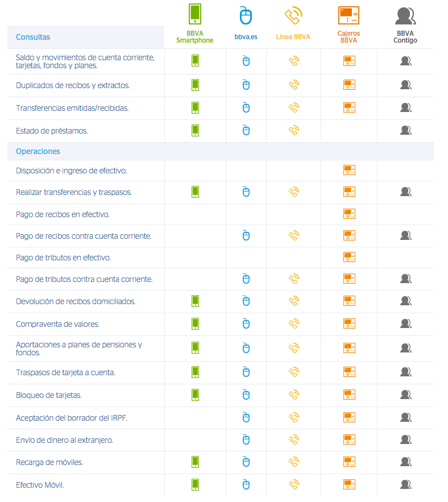Click Contigo icon in Transferencias emitidas/recibidas row

[x=405, y=107]
